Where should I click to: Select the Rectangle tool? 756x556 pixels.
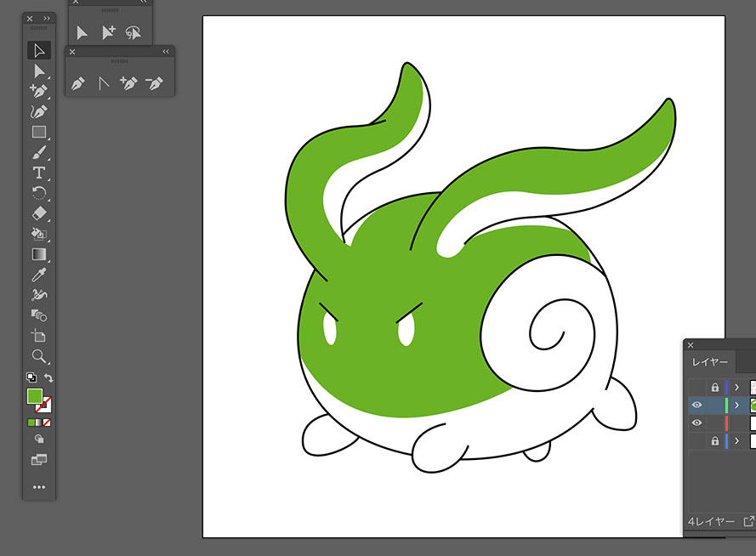(39, 132)
